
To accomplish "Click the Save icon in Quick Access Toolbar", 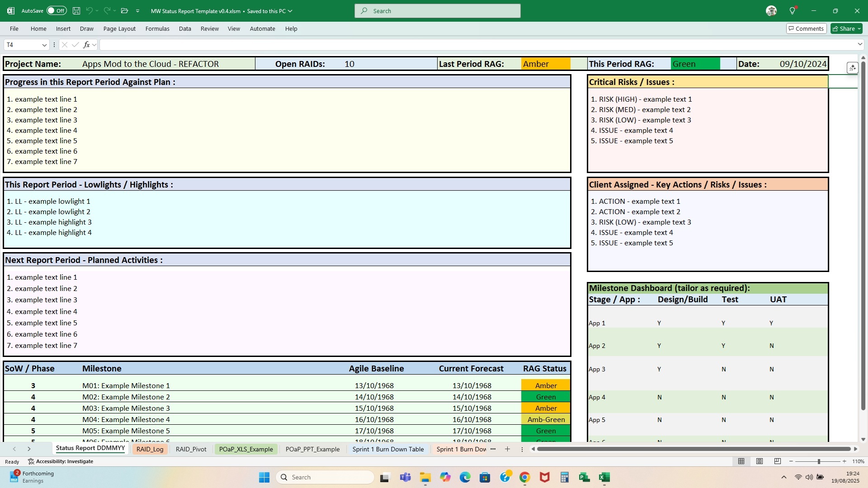I will (x=76, y=10).
